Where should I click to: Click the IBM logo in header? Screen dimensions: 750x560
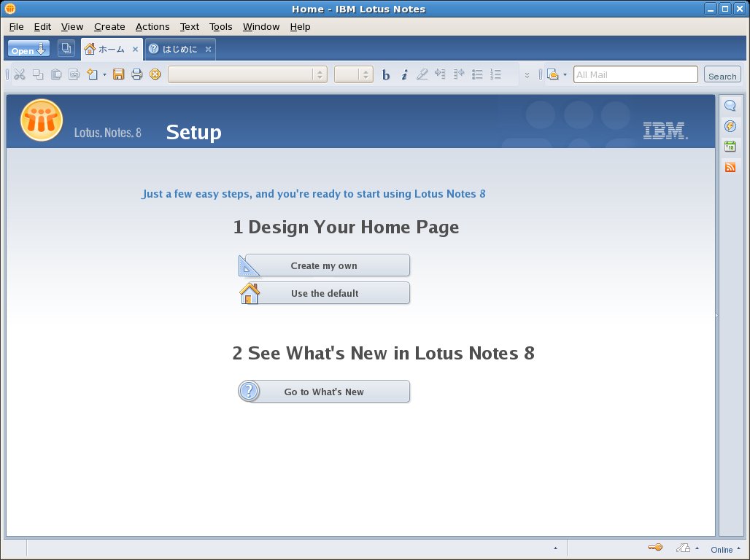coord(665,131)
